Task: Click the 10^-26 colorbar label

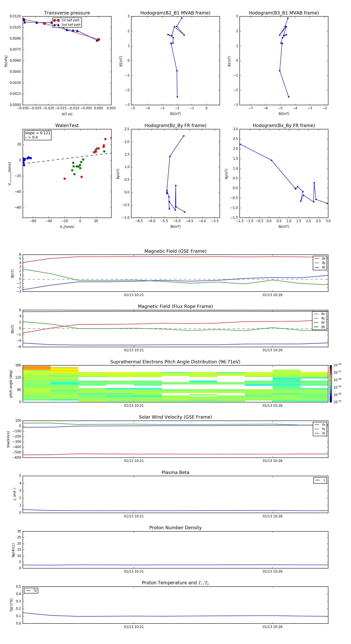Action: (x=337, y=365)
